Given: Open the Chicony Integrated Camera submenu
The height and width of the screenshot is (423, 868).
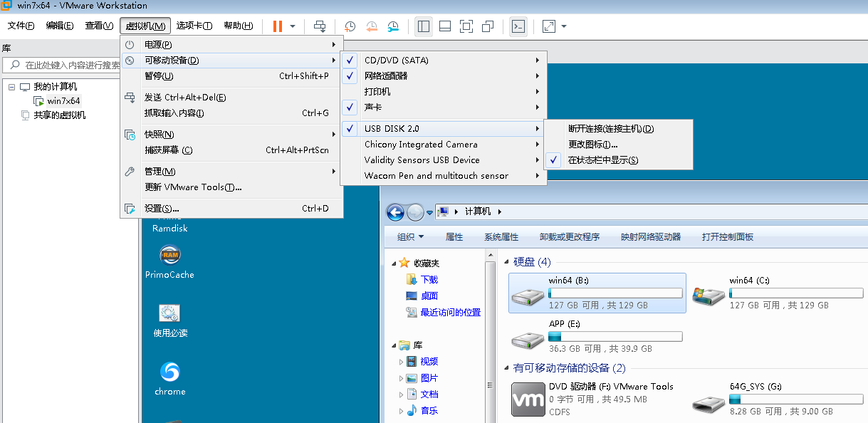Looking at the screenshot, I should 444,145.
